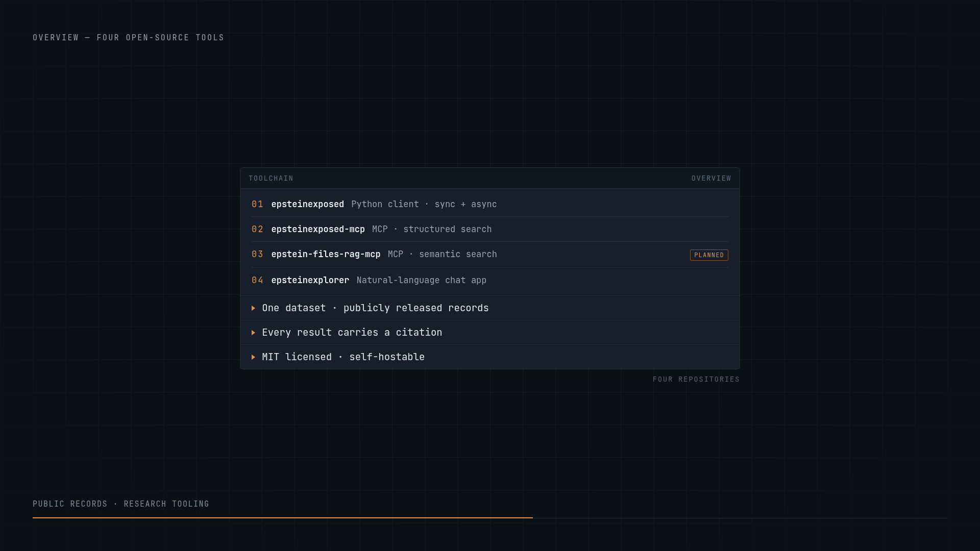
Task: Click the triangle next to MIT licensed
Action: pyautogui.click(x=253, y=357)
